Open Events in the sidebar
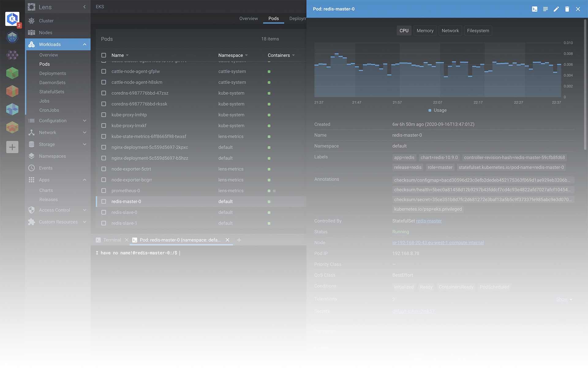The image size is (588, 368). click(46, 168)
